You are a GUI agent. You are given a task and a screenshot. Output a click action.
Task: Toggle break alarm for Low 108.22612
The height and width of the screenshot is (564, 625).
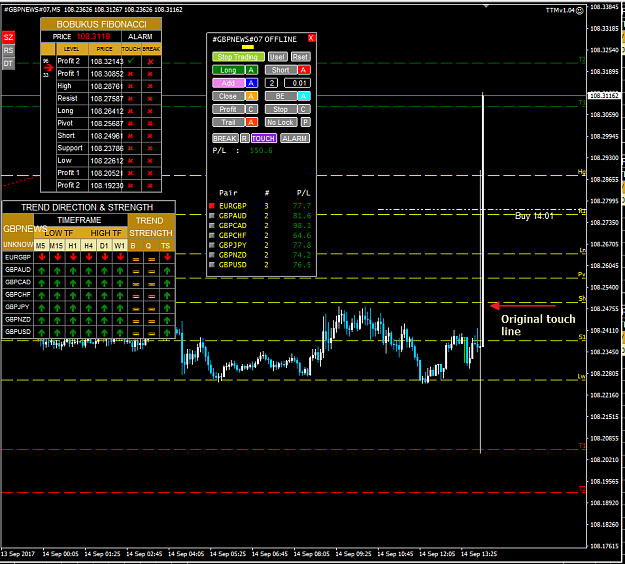click(x=150, y=161)
